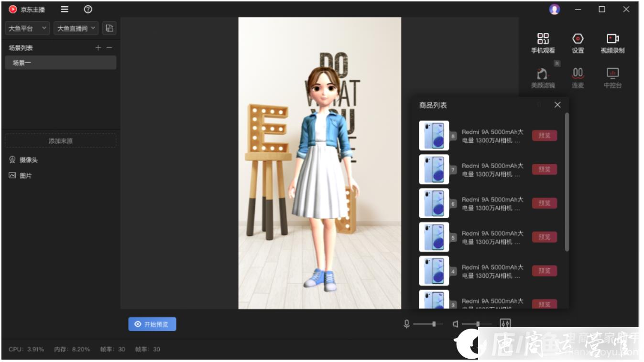Click 预览 for product number 5

coord(545,237)
